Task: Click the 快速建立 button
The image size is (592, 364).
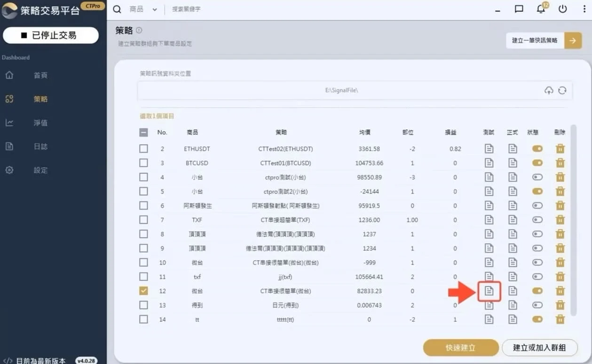Action: click(x=460, y=348)
